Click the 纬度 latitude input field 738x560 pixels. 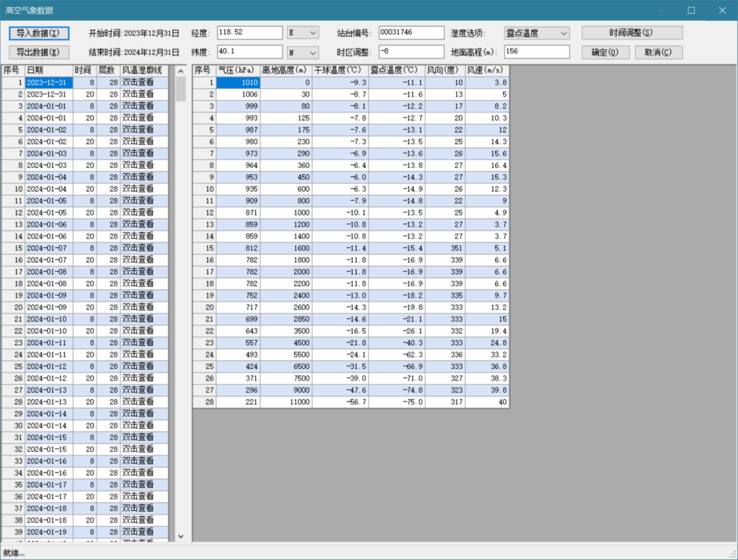249,52
